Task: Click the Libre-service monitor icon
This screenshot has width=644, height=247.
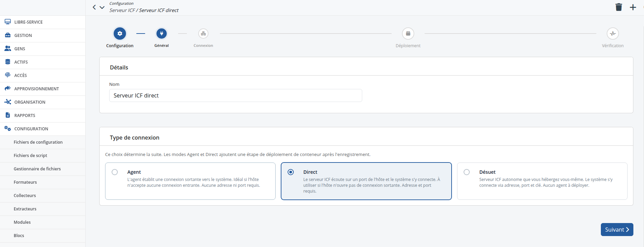Action: (8, 22)
